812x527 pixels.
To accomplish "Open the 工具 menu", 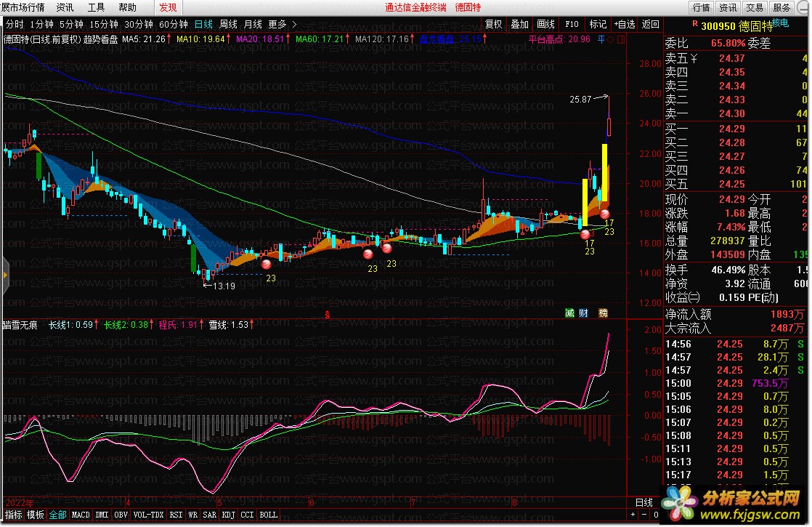I will [97, 8].
